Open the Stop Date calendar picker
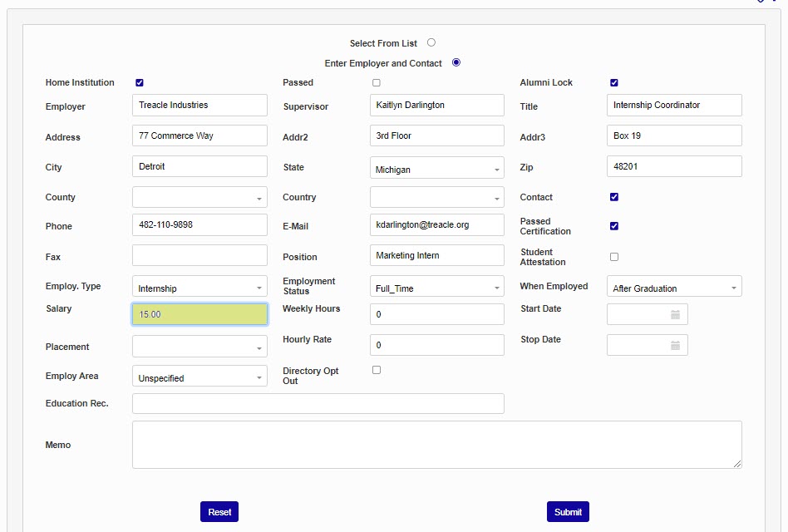This screenshot has height=532, width=788. point(675,345)
